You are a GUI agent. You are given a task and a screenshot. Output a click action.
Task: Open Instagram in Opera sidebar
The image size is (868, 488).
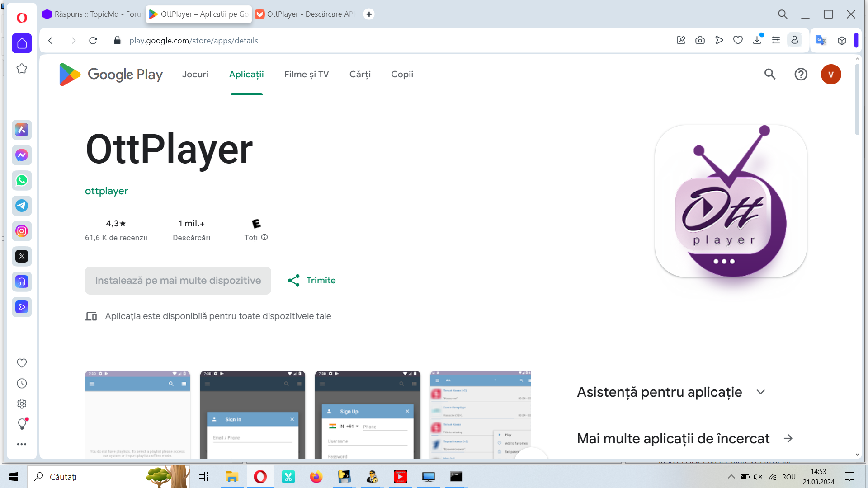[x=22, y=231]
